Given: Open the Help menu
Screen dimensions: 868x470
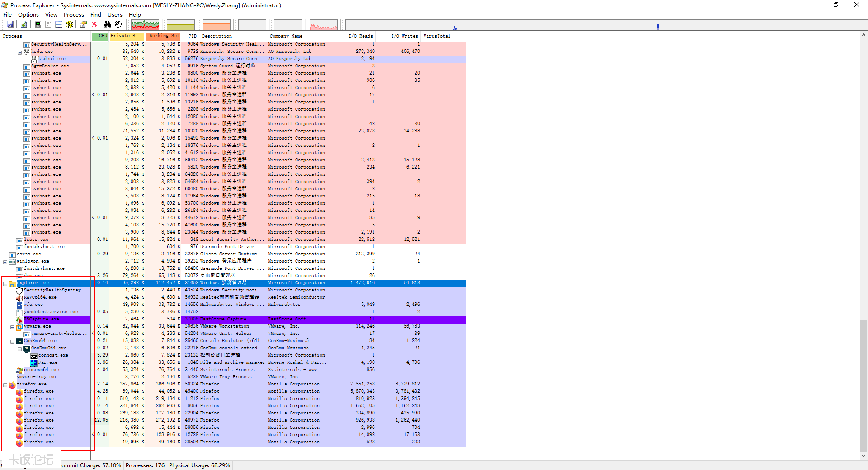Looking at the screenshot, I should click(135, 14).
